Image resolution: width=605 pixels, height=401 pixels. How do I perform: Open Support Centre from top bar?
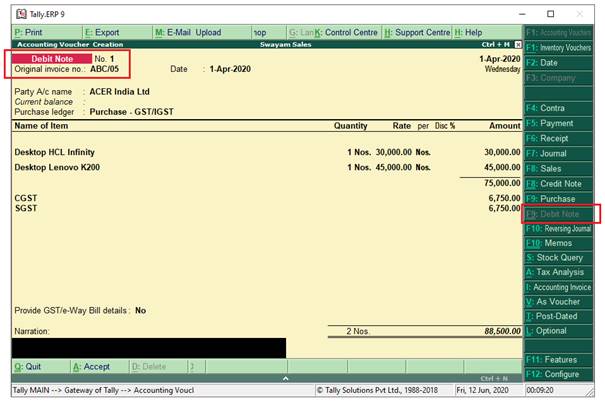[x=417, y=32]
